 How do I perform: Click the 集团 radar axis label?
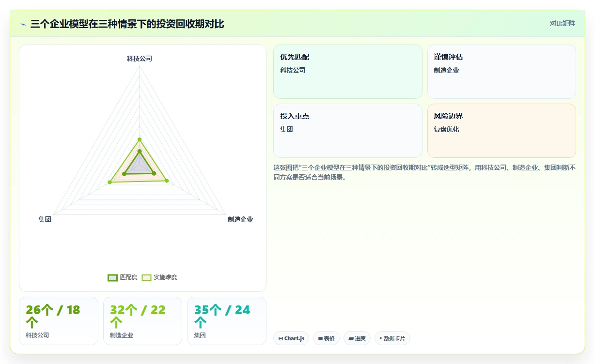point(45,219)
